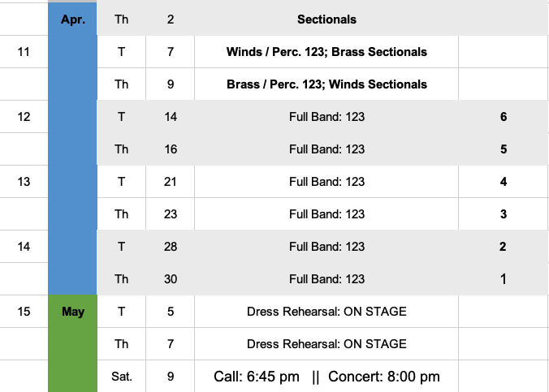Click the Sat. day cell

(121, 377)
